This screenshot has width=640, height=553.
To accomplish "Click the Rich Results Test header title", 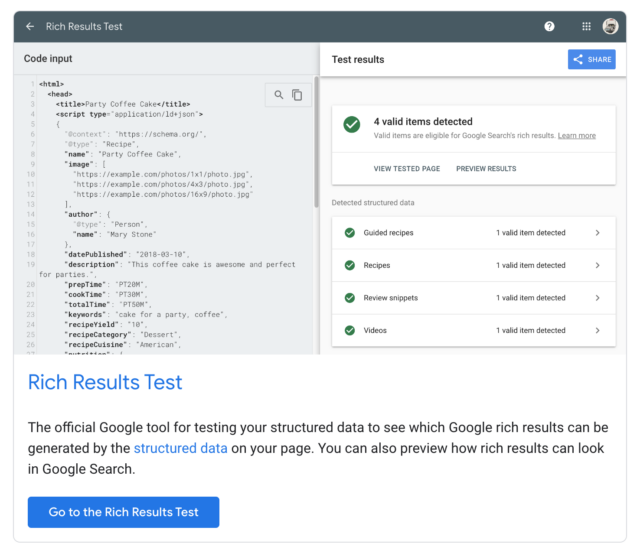I will pos(84,27).
